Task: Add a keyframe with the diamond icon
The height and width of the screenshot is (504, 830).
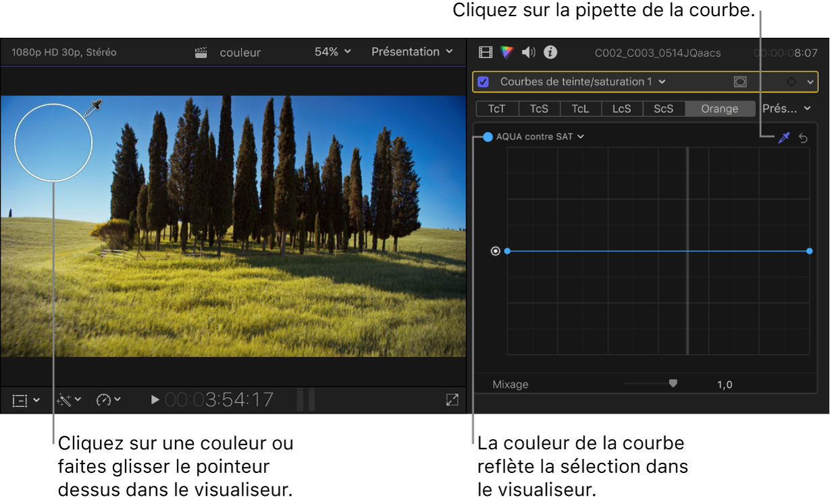Action: 792,81
